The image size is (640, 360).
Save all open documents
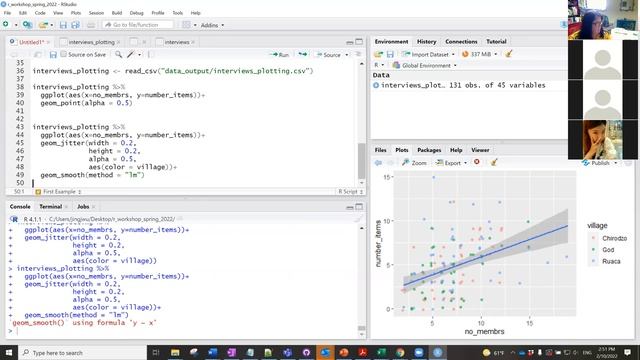point(76,25)
